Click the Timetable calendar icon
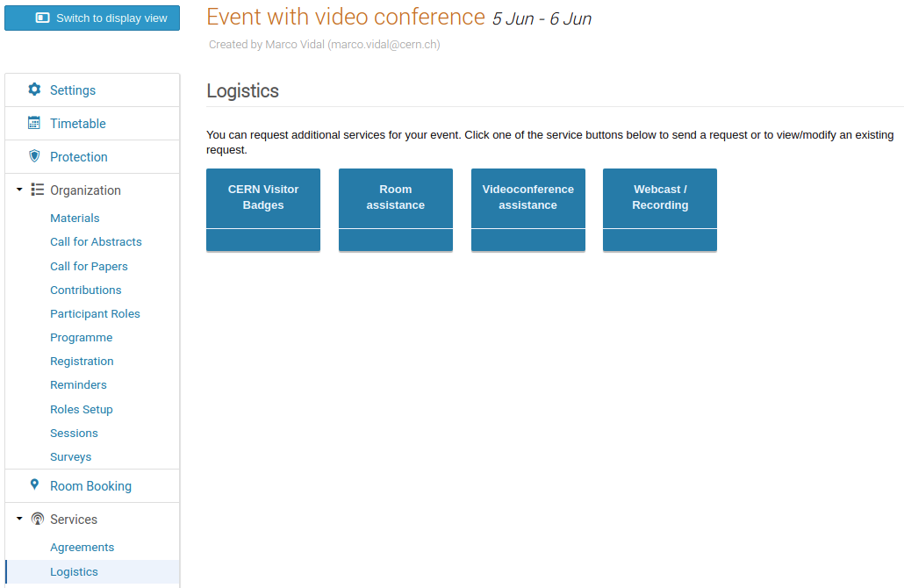Viewport: 904px width, 588px height. point(34,123)
